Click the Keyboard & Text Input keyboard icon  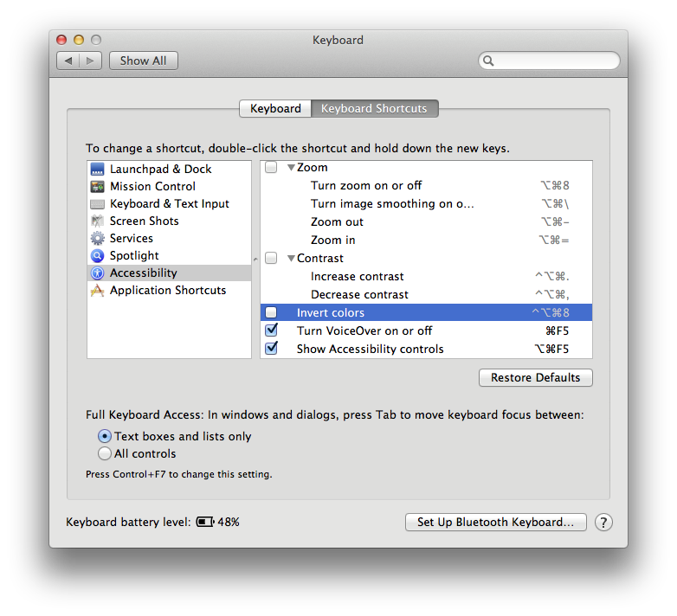point(97,203)
